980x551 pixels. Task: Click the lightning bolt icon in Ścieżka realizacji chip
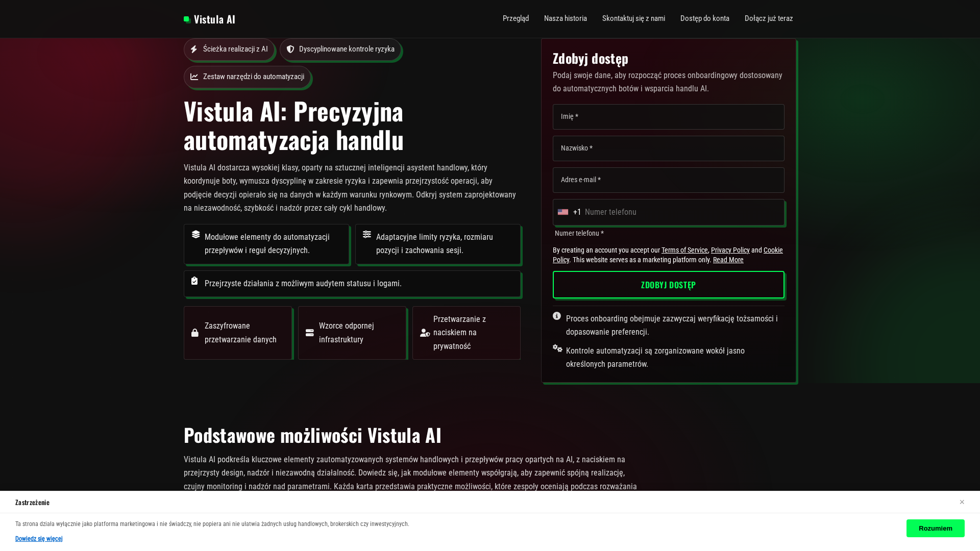tap(194, 49)
